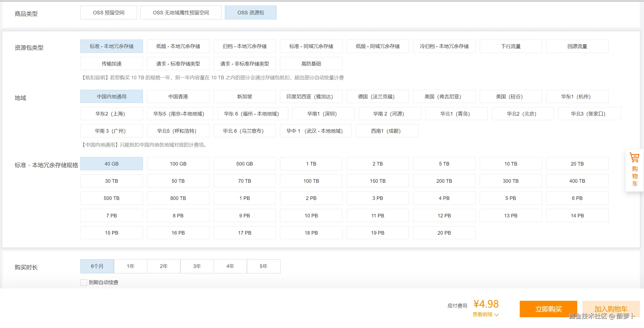644x328 pixels.
Task: Choose the 传输加速 package type
Action: [x=111, y=64]
